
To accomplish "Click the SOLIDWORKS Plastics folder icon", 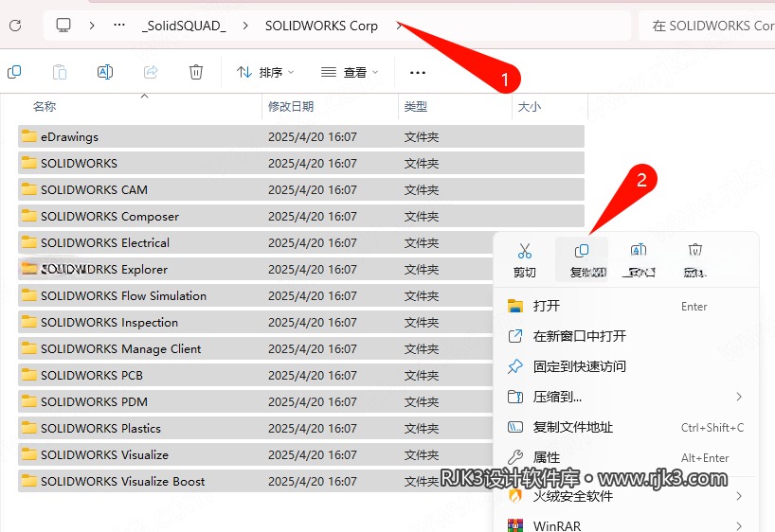I will (29, 427).
